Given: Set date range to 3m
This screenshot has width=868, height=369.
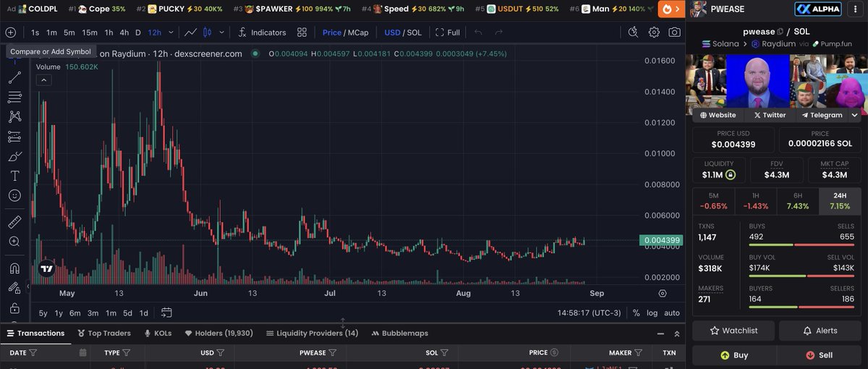Looking at the screenshot, I should 93,313.
